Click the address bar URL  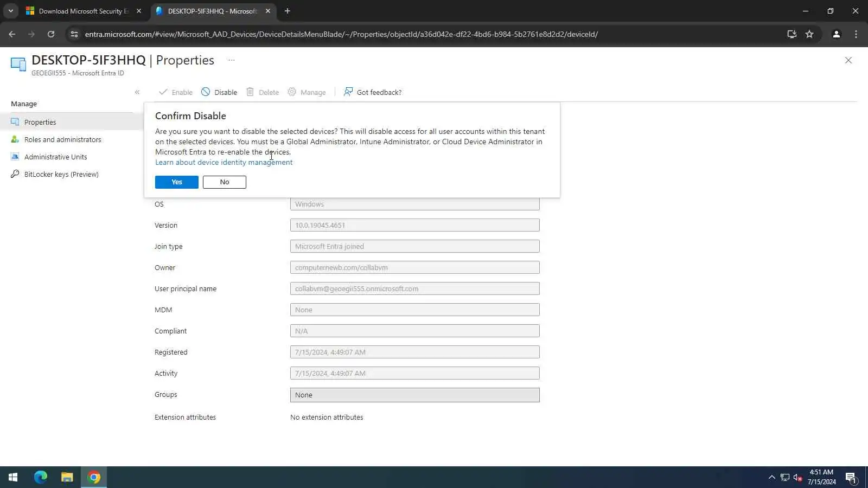point(341,34)
